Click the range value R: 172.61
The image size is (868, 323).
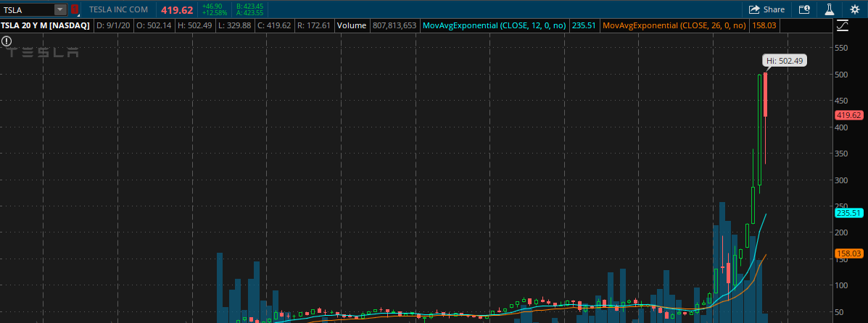pos(314,25)
